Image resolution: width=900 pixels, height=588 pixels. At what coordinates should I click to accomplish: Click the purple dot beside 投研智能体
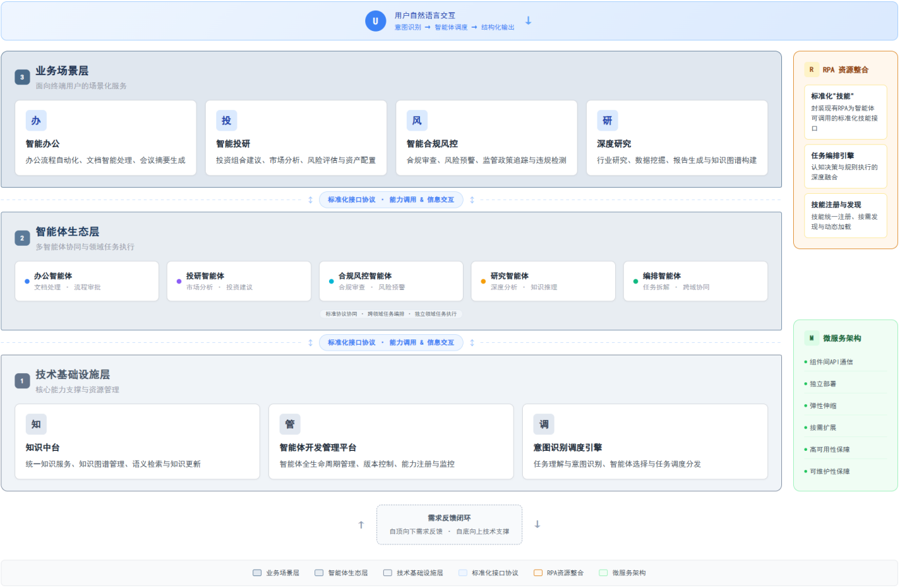179,281
